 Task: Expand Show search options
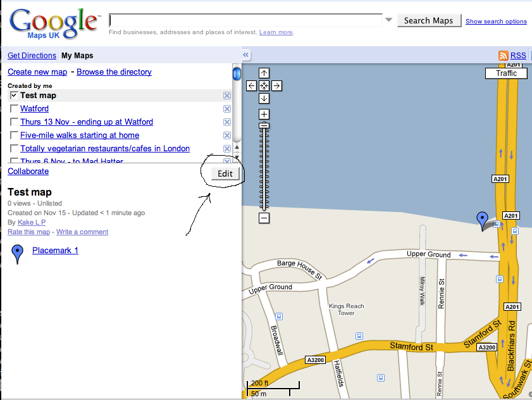[x=496, y=22]
